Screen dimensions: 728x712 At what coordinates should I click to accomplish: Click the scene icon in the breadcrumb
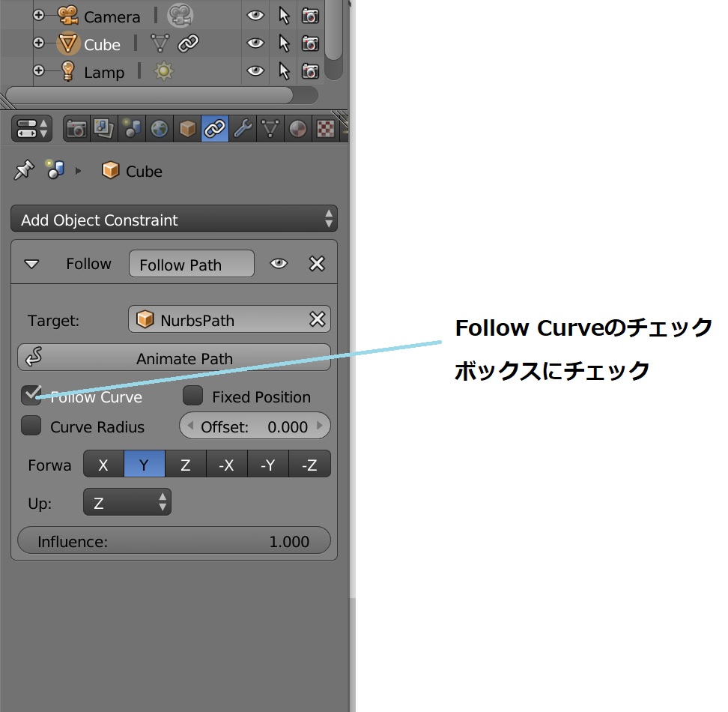coord(55,169)
